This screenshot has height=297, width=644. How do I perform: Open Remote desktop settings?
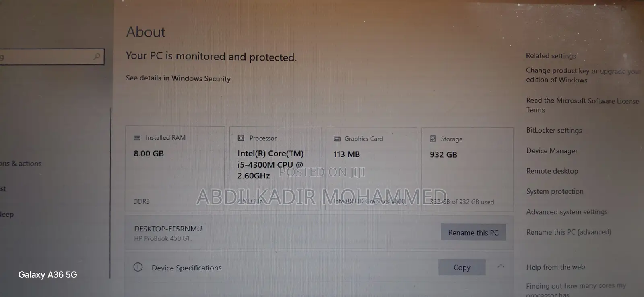(x=552, y=171)
